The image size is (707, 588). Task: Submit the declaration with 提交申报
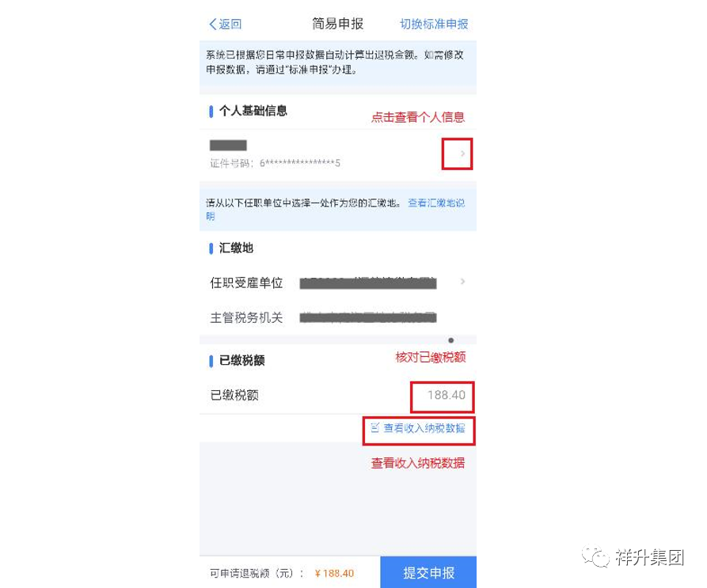click(x=428, y=572)
